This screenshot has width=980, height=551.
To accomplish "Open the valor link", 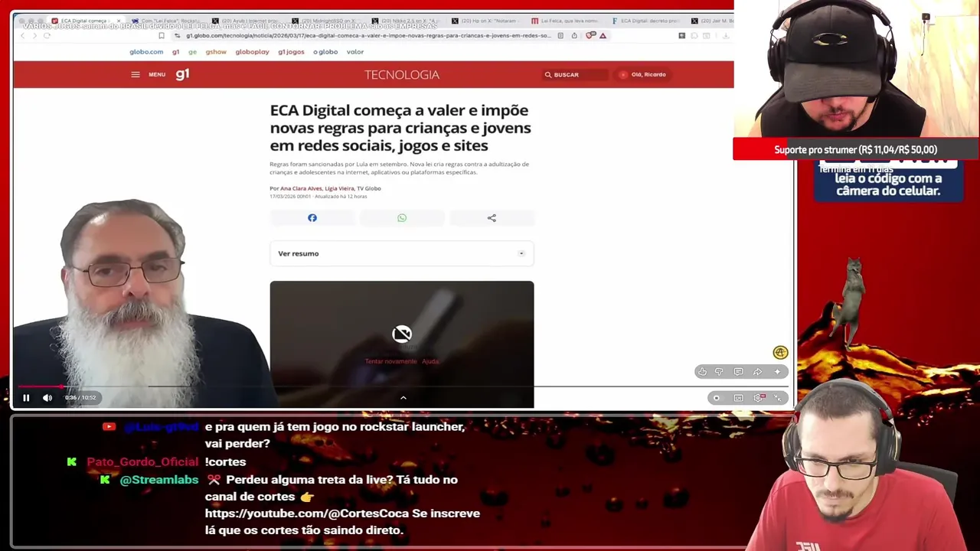I will [355, 52].
